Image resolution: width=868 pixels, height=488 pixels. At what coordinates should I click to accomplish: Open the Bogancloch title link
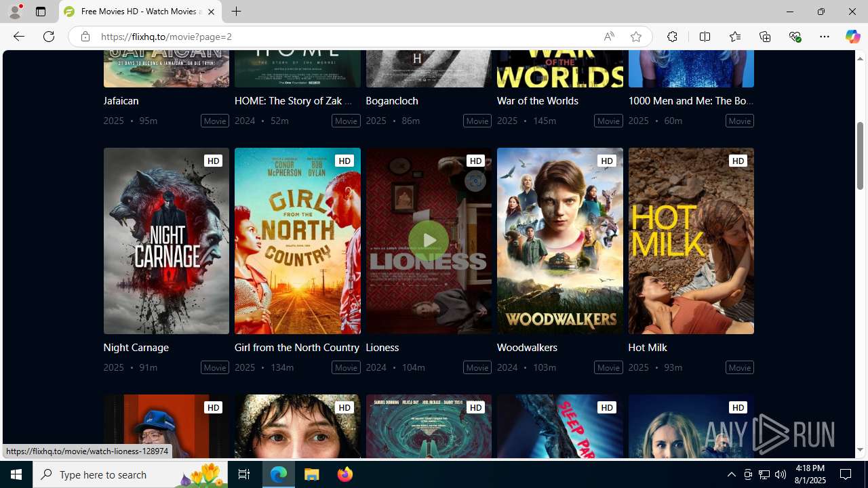coord(392,100)
